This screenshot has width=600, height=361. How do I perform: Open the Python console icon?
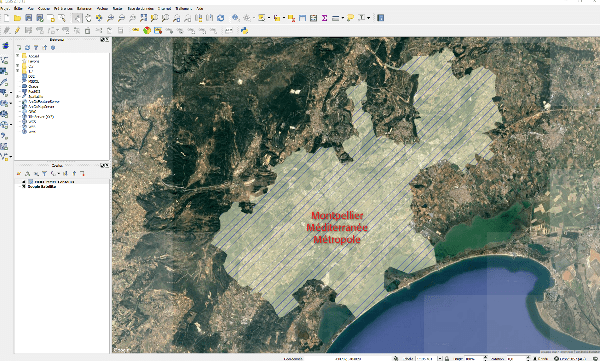(244, 31)
